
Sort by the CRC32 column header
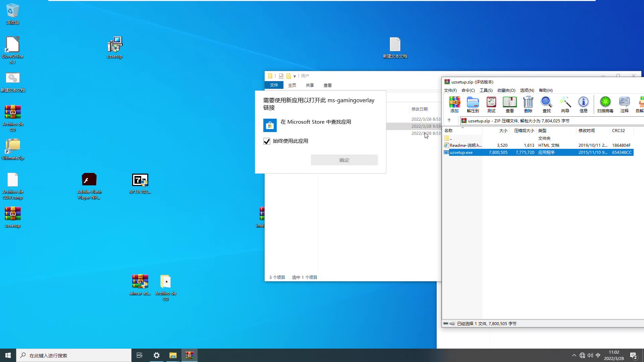click(622, 131)
